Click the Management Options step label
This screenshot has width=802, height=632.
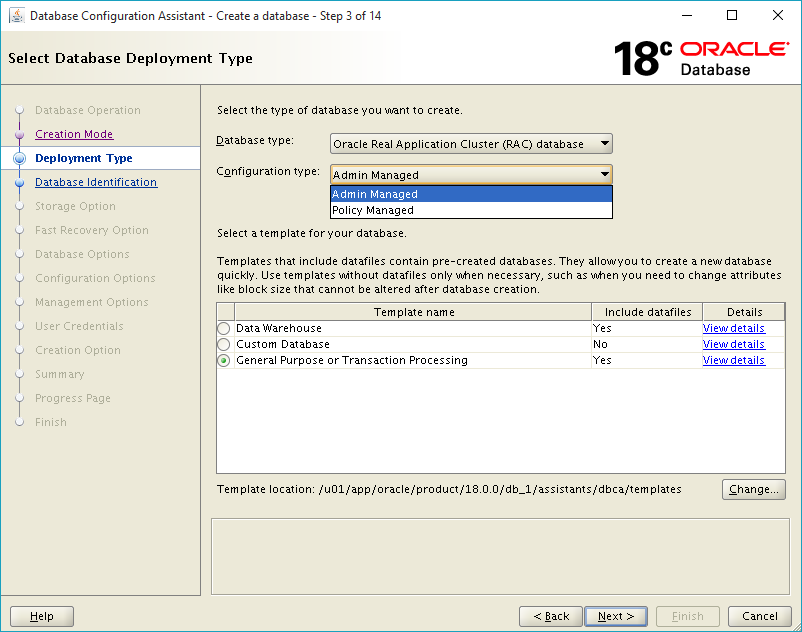pos(92,302)
